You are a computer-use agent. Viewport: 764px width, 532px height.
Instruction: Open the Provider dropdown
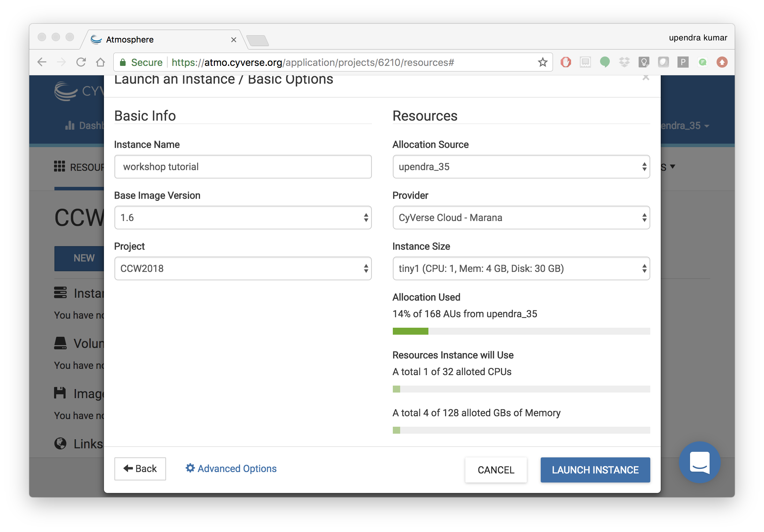coord(521,218)
